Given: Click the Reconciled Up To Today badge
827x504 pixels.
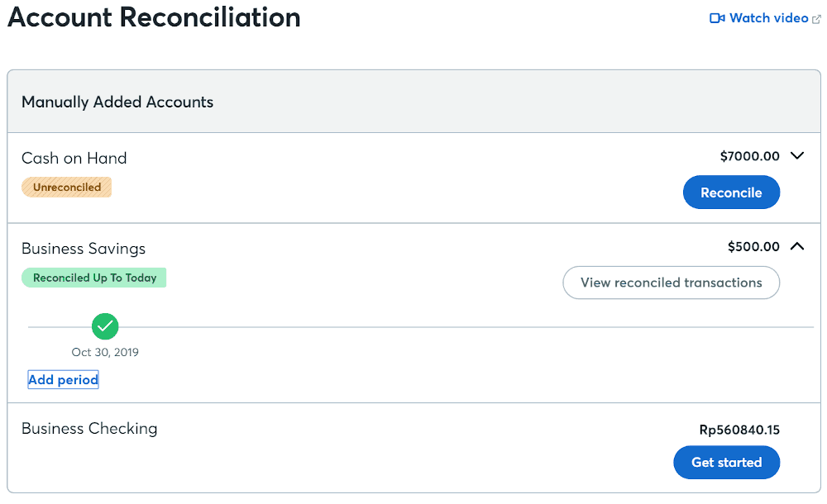Looking at the screenshot, I should tap(94, 278).
